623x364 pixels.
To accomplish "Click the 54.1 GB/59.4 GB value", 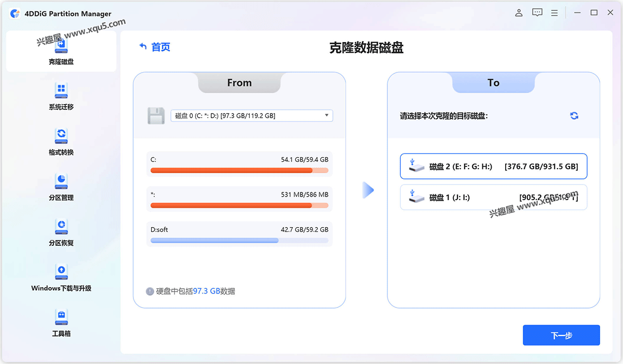I will (305, 160).
